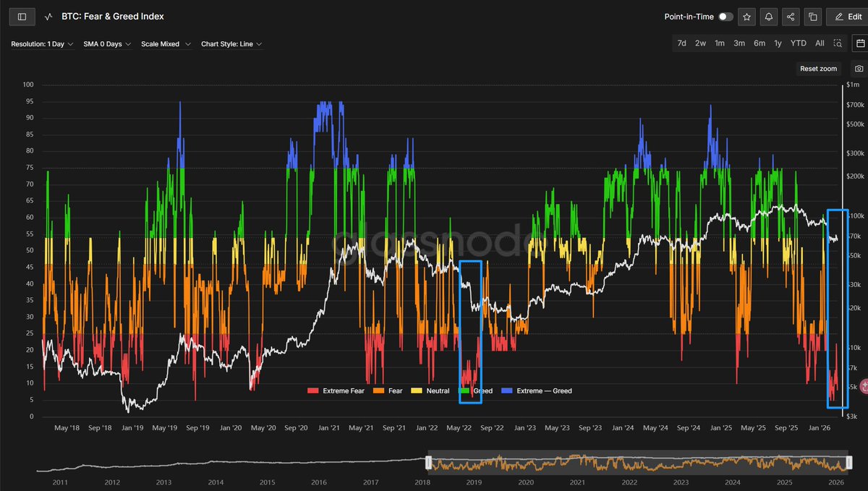Click 2011 on the navigator timeline
This screenshot has width=868, height=491.
point(60,482)
